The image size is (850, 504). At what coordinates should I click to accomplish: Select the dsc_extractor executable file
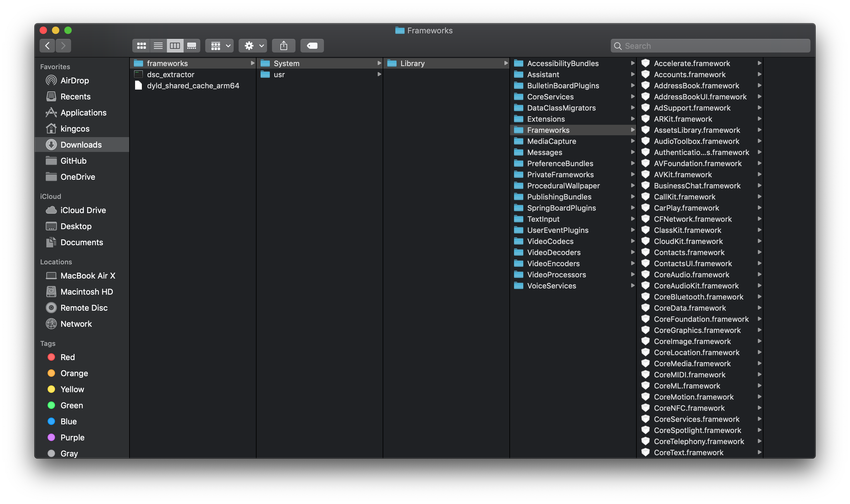tap(170, 75)
